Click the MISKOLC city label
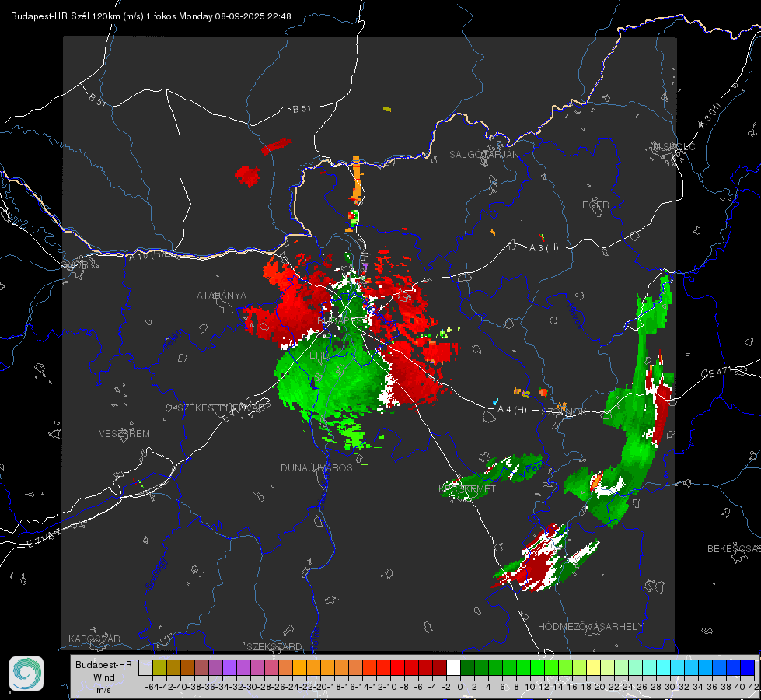761x700 pixels. [x=674, y=146]
